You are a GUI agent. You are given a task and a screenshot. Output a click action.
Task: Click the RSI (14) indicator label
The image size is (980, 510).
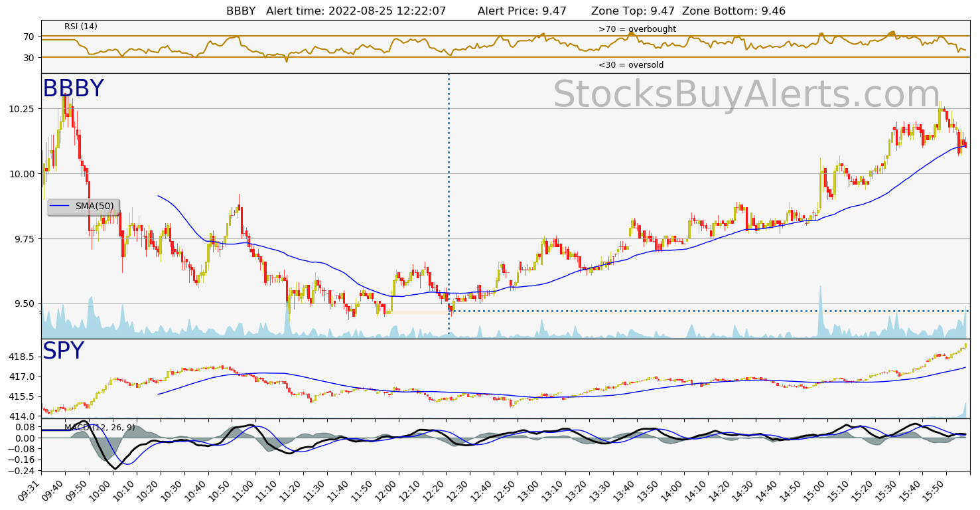81,27
